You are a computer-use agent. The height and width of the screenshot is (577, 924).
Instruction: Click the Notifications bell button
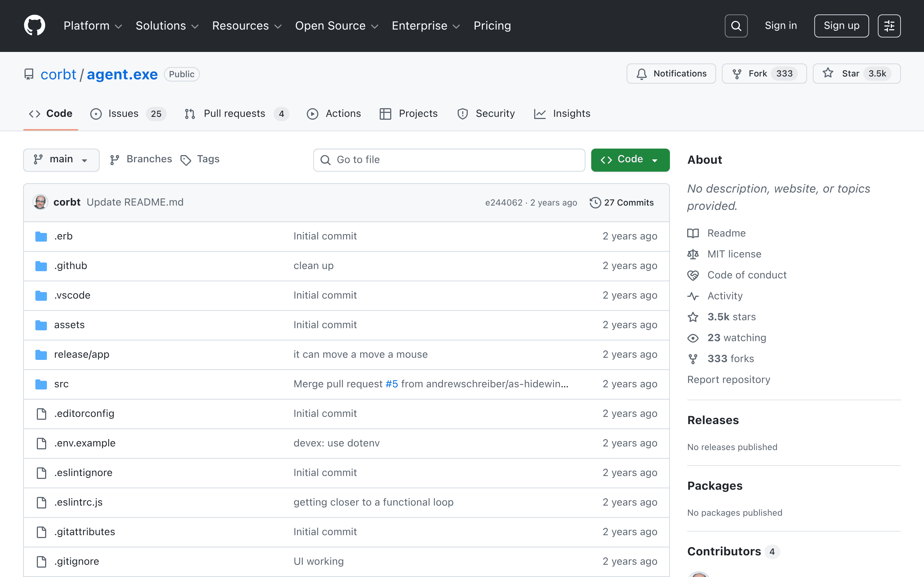click(x=671, y=74)
